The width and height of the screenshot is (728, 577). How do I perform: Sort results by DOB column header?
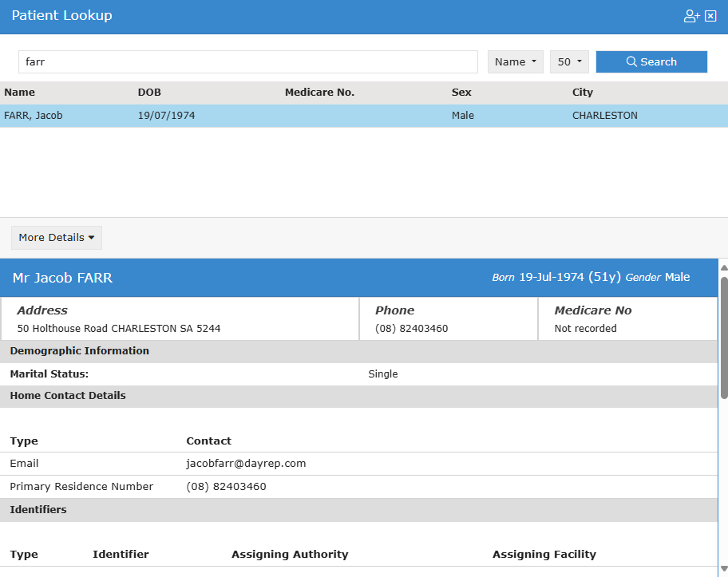149,93
